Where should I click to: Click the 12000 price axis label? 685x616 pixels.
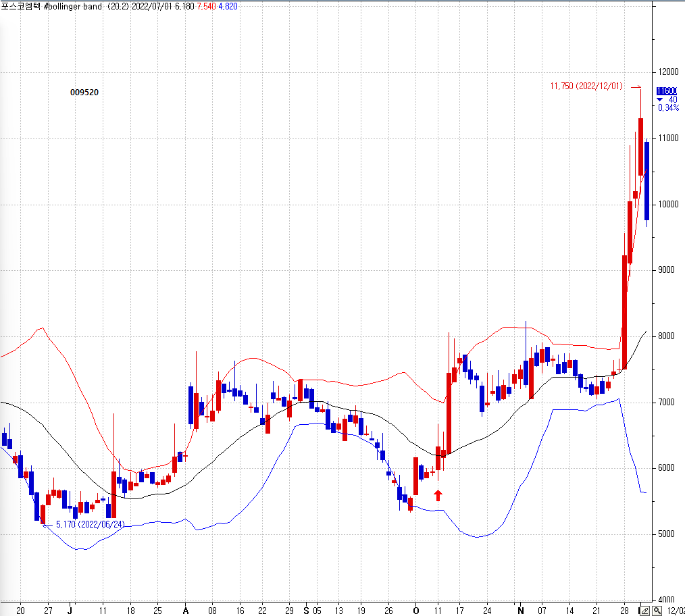[x=668, y=72]
